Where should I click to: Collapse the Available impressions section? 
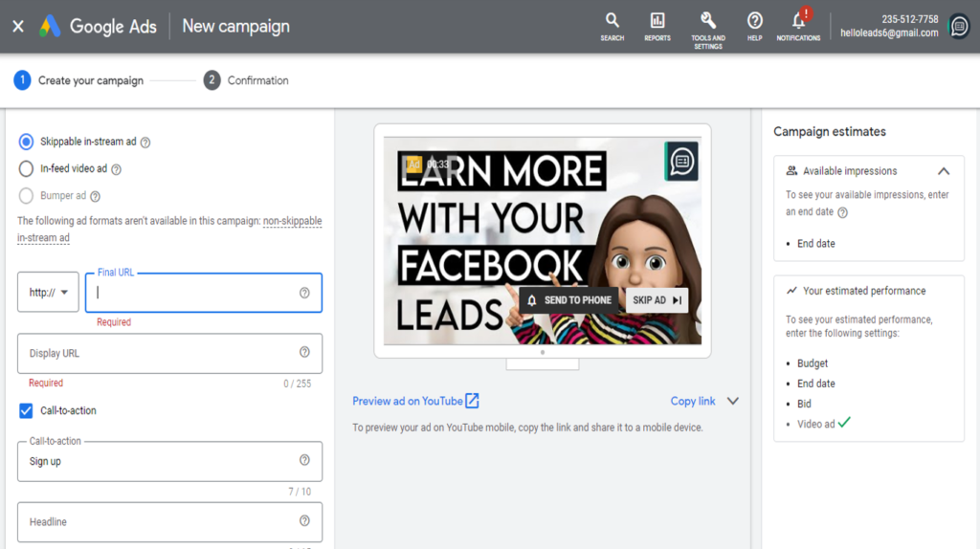944,171
